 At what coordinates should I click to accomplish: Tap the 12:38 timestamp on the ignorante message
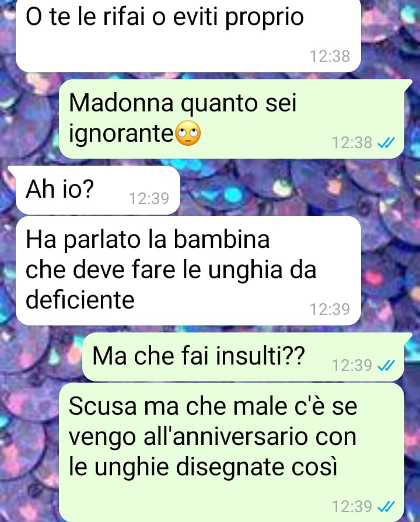pyautogui.click(x=352, y=143)
